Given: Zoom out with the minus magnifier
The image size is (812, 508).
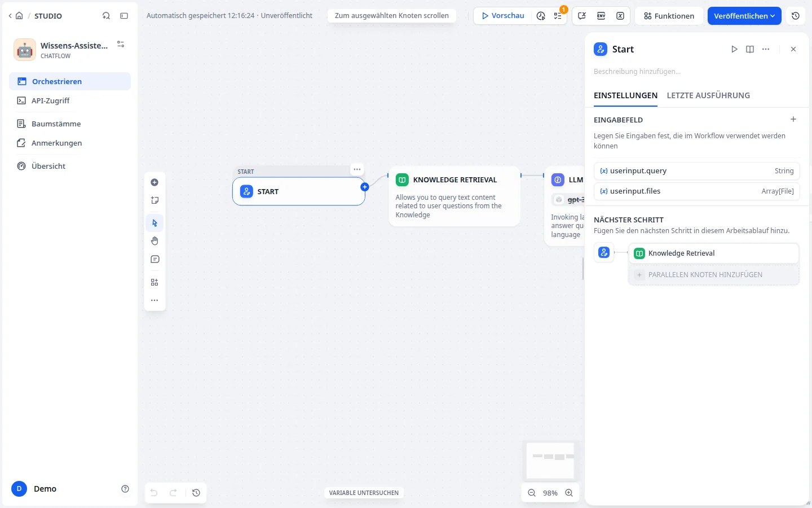Looking at the screenshot, I should coord(532,493).
